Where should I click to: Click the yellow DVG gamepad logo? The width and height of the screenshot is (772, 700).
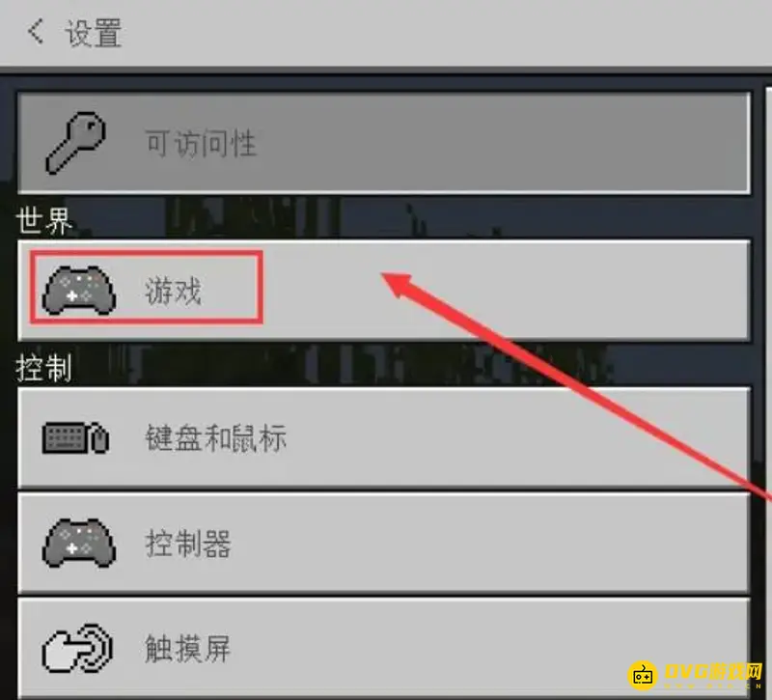coord(643,675)
